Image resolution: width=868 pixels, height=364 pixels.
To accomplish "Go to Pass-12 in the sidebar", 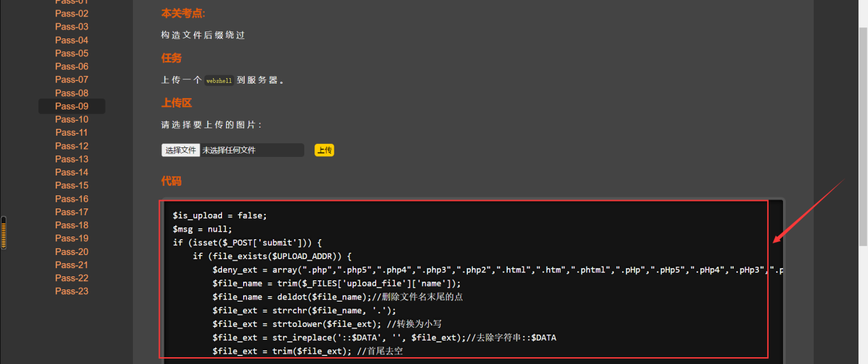I will coord(72,146).
